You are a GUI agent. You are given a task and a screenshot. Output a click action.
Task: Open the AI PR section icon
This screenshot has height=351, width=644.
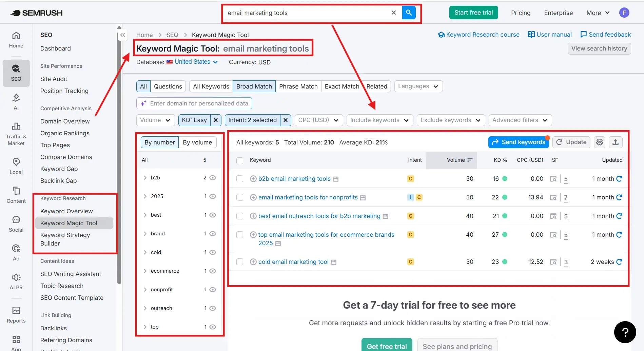[16, 281]
